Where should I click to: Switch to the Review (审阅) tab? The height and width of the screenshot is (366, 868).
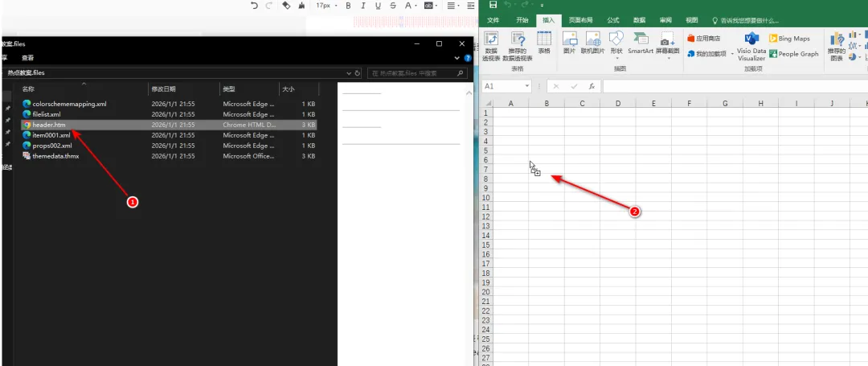click(x=665, y=20)
